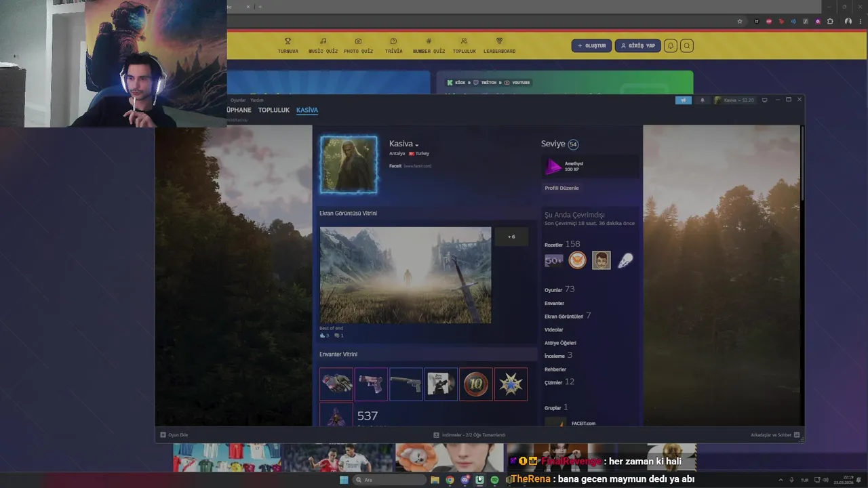Open Seviye 54 level badge

click(573, 144)
